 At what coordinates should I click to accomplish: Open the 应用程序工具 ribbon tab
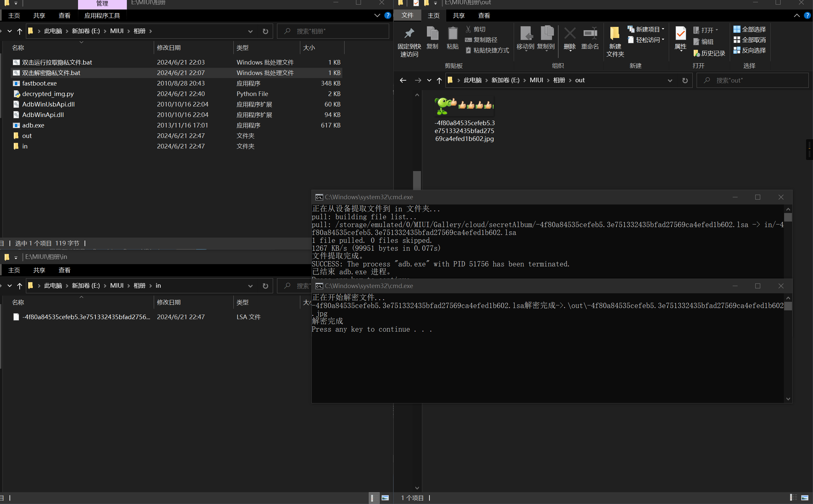point(102,15)
